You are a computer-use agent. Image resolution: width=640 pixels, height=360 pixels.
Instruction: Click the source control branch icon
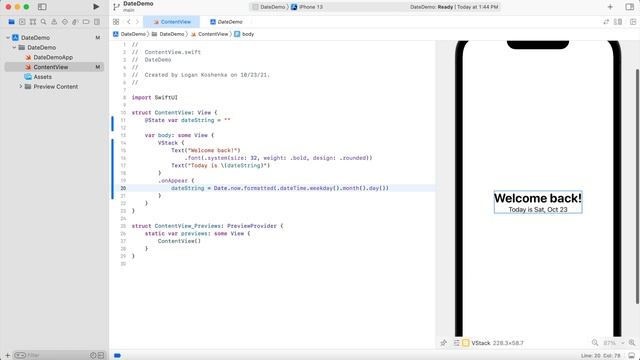(x=116, y=7)
